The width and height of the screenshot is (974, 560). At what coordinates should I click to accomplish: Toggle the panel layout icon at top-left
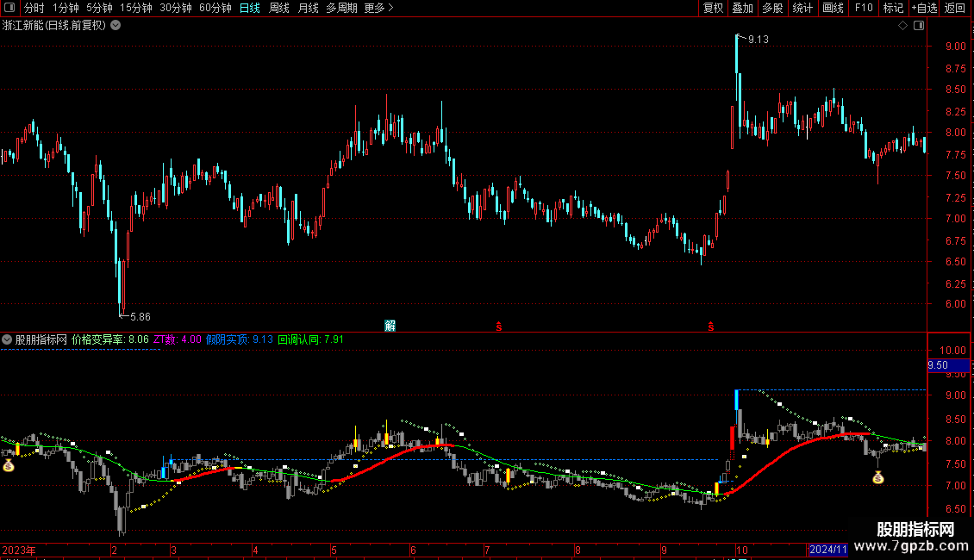pos(9,8)
